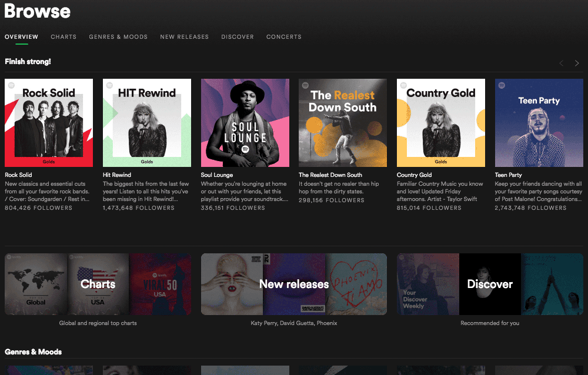Click the next carousel arrow

tap(577, 63)
